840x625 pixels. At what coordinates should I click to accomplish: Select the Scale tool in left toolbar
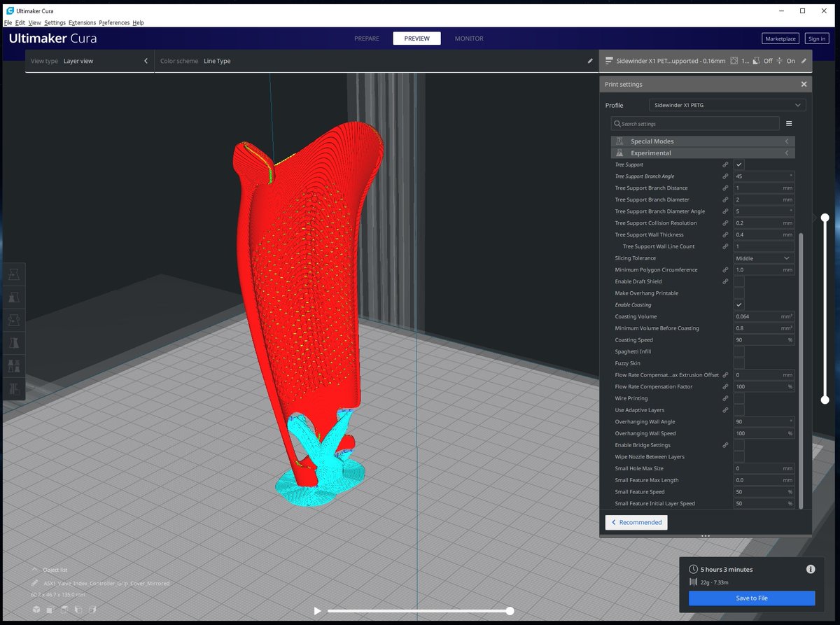click(14, 297)
